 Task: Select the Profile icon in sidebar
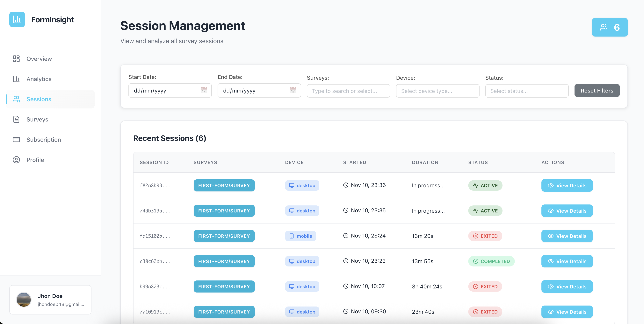tap(16, 160)
